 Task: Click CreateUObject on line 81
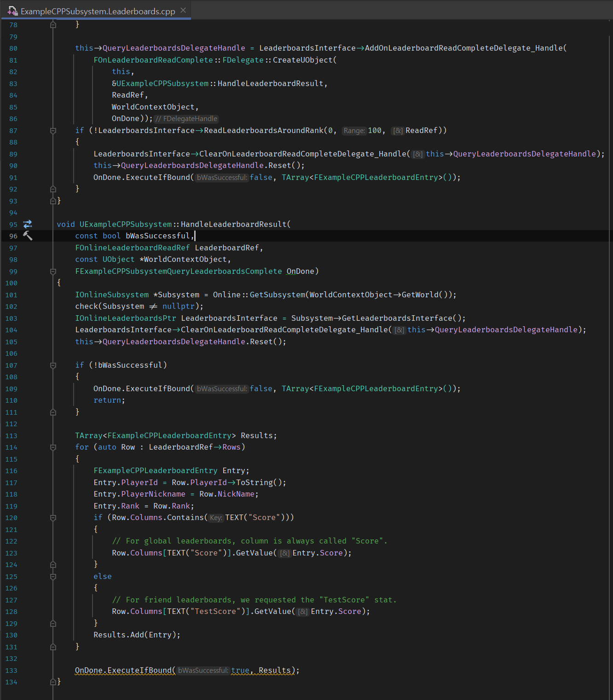302,60
